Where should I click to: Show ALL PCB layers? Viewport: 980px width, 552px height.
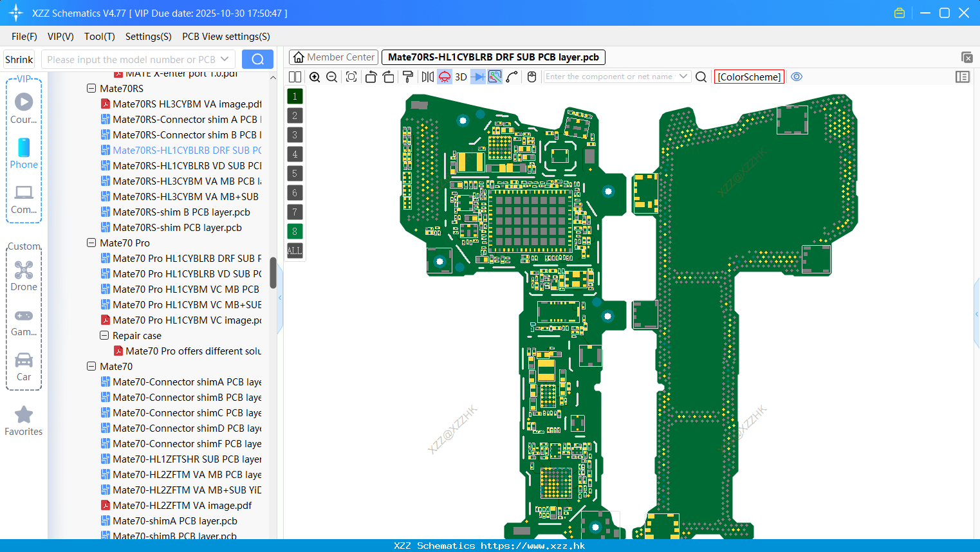click(295, 251)
